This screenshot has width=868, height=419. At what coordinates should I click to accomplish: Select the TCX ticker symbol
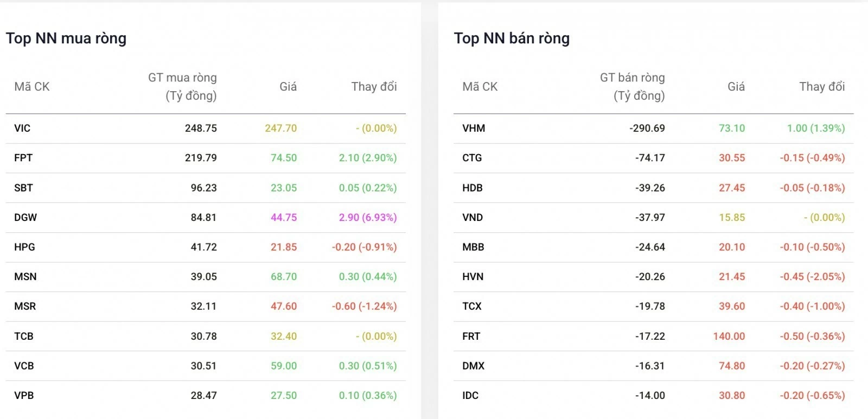coord(472,306)
